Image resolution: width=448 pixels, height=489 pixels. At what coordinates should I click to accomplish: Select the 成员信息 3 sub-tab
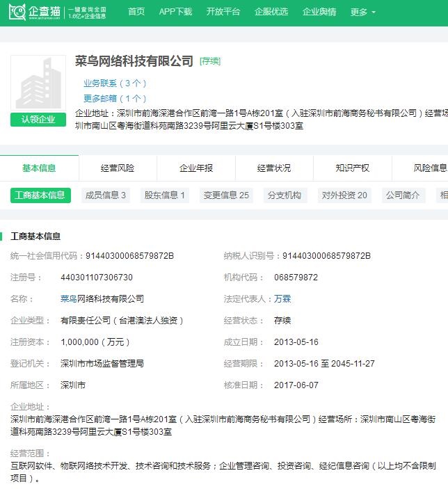[106, 195]
